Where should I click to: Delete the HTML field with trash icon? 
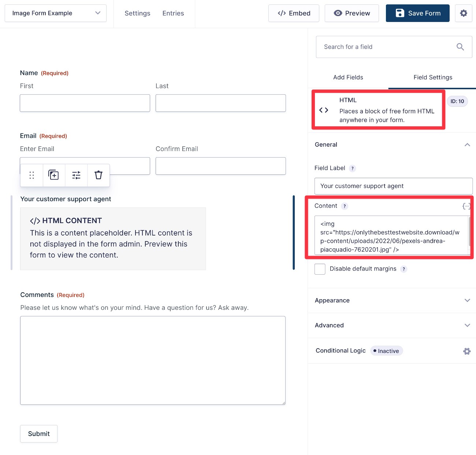click(x=98, y=175)
